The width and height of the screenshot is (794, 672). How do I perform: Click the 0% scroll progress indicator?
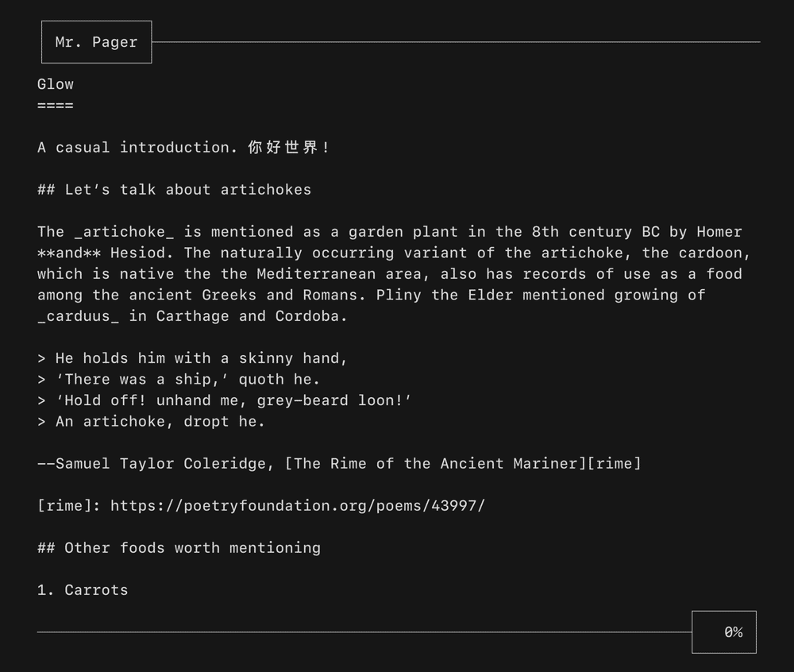click(724, 631)
